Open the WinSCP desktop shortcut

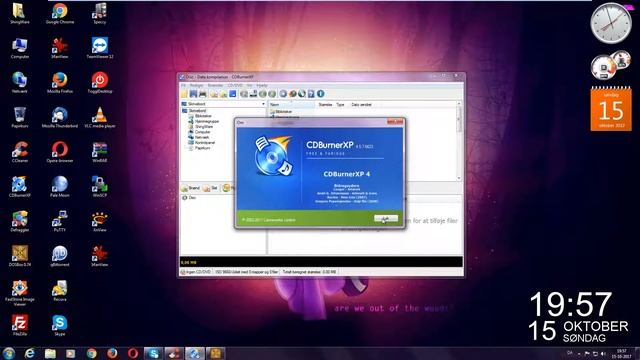[100, 187]
